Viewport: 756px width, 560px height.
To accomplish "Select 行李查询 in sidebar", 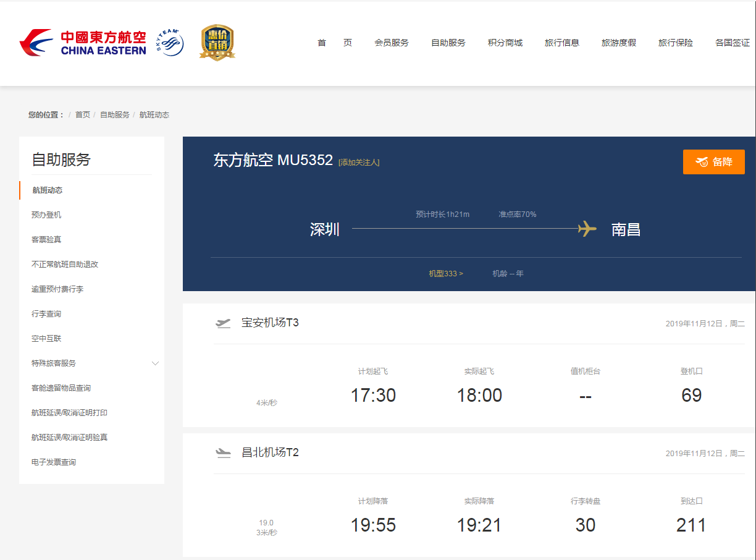I will pos(46,314).
